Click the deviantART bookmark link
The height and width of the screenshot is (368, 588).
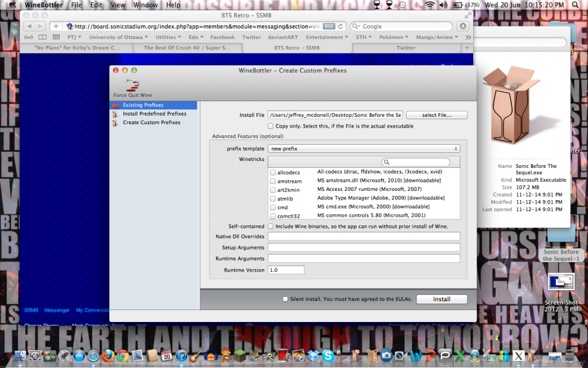pyautogui.click(x=283, y=37)
